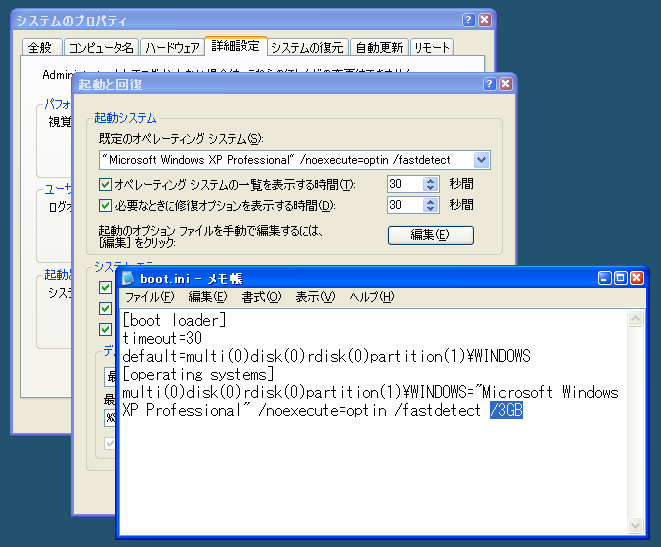Click Notepad scrollbar up arrow

point(635,319)
